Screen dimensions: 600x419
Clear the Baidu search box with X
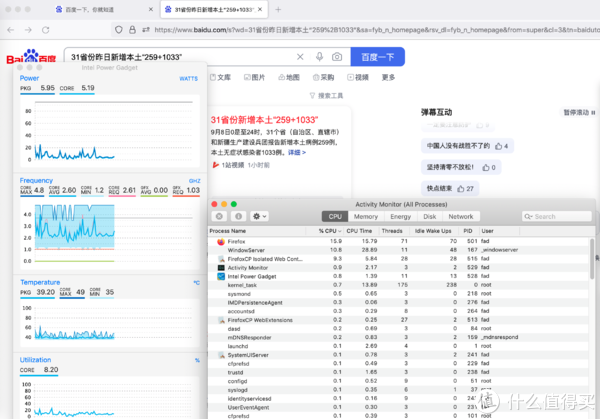(x=300, y=57)
